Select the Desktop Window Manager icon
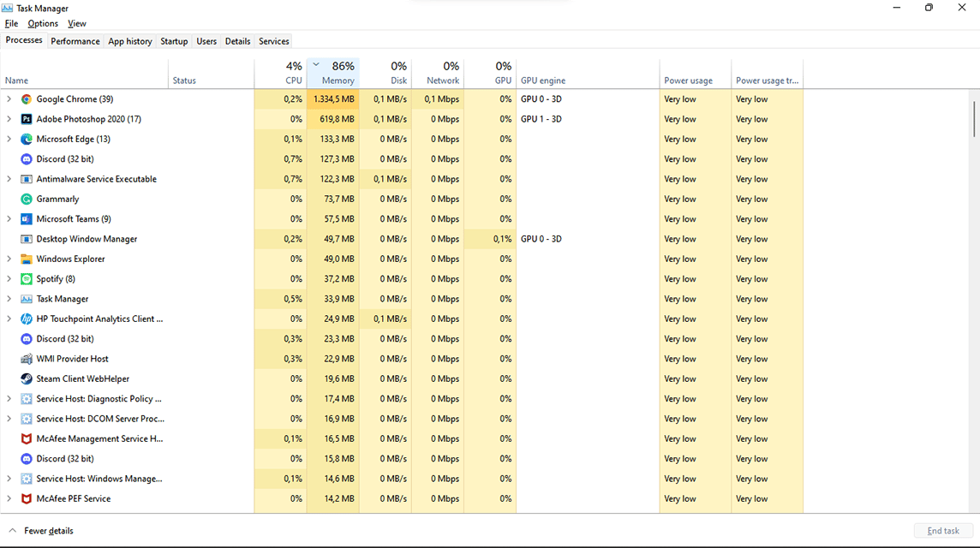Image resolution: width=980 pixels, height=548 pixels. pyautogui.click(x=27, y=239)
